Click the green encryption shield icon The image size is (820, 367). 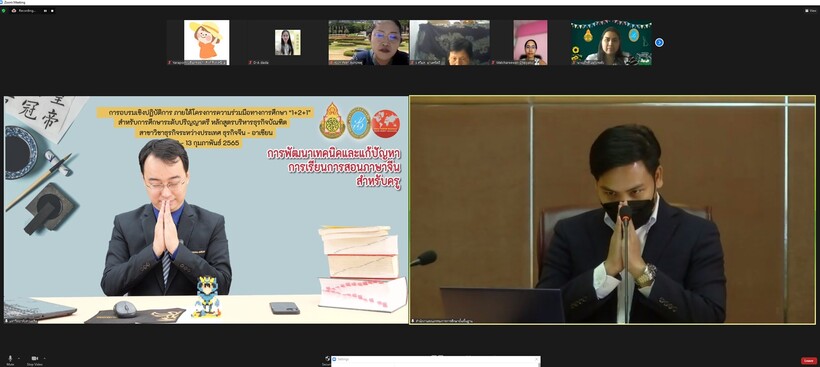4,10
